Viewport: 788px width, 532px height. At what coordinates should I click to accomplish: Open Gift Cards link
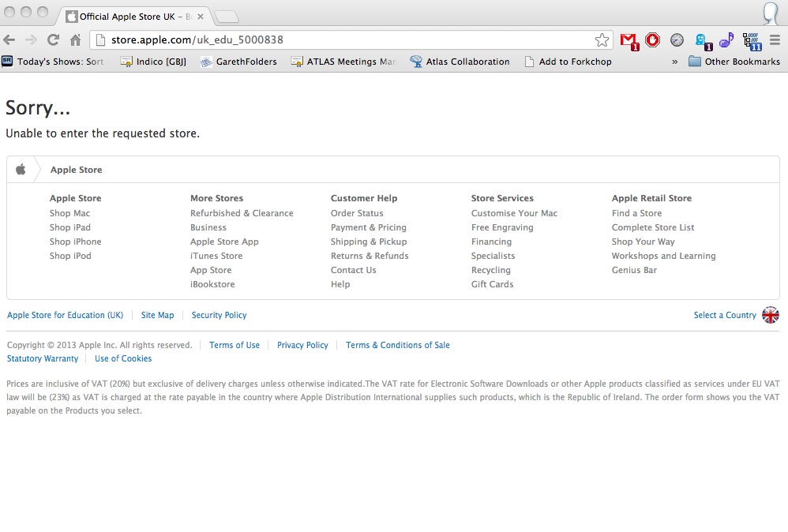pos(492,284)
